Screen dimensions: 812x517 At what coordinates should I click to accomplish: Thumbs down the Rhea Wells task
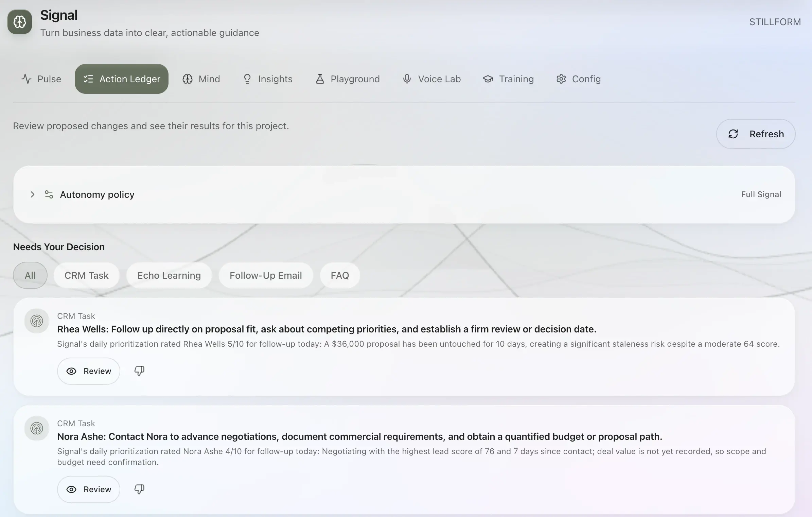click(139, 371)
